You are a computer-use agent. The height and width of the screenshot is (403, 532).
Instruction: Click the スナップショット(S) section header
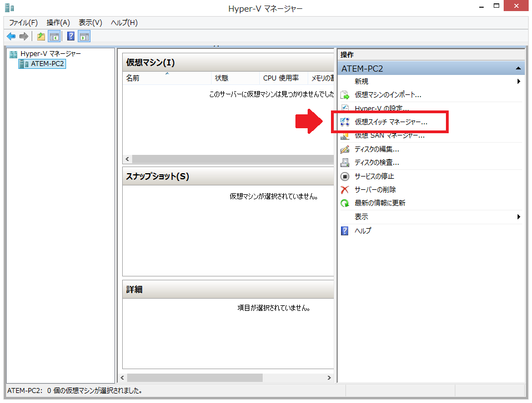[x=228, y=177]
